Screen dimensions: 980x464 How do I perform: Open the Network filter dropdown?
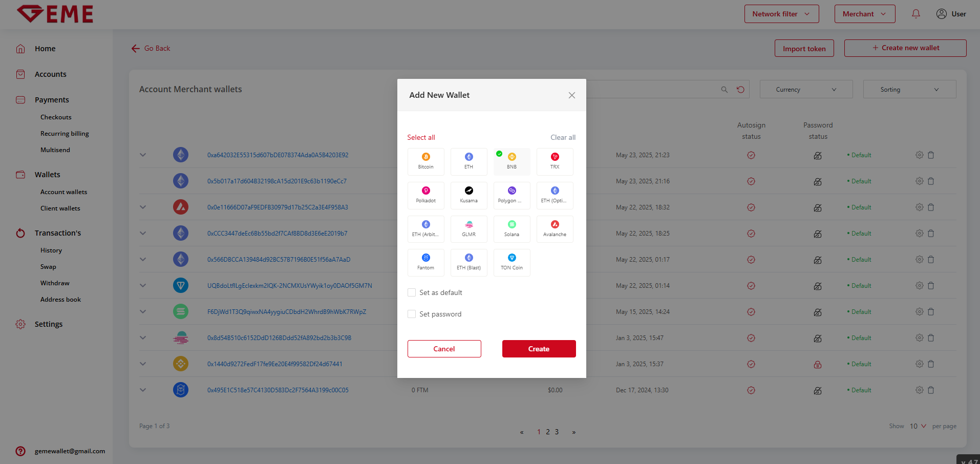tap(781, 14)
